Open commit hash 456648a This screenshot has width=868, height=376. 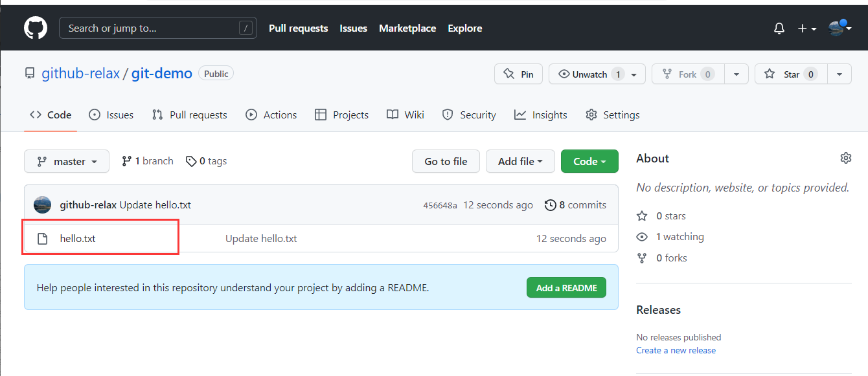coord(440,206)
